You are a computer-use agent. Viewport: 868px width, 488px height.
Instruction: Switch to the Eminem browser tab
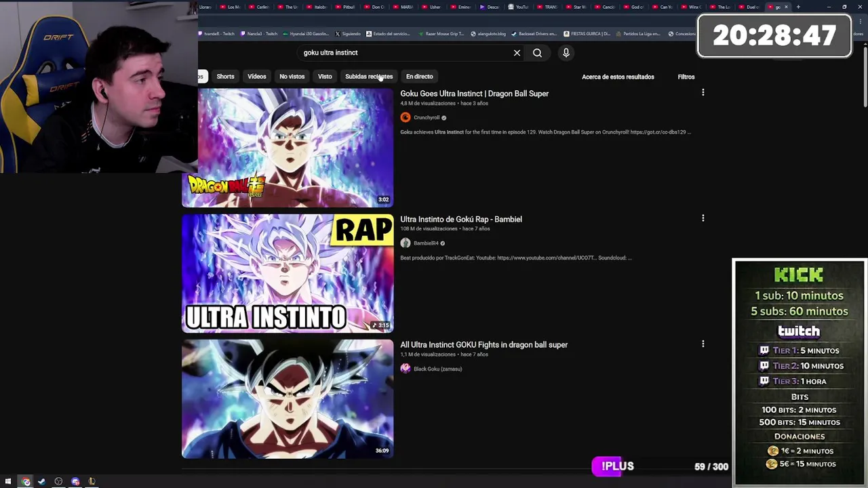pos(461,7)
